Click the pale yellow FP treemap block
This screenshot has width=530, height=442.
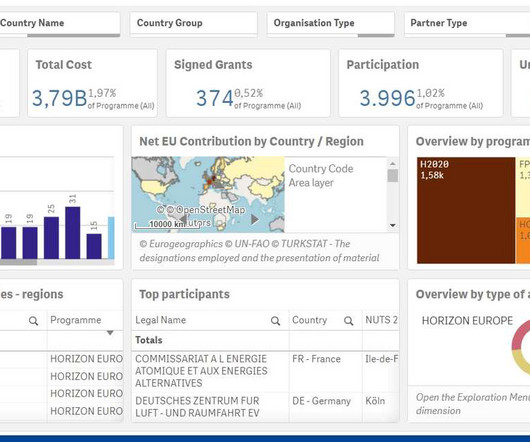click(523, 187)
